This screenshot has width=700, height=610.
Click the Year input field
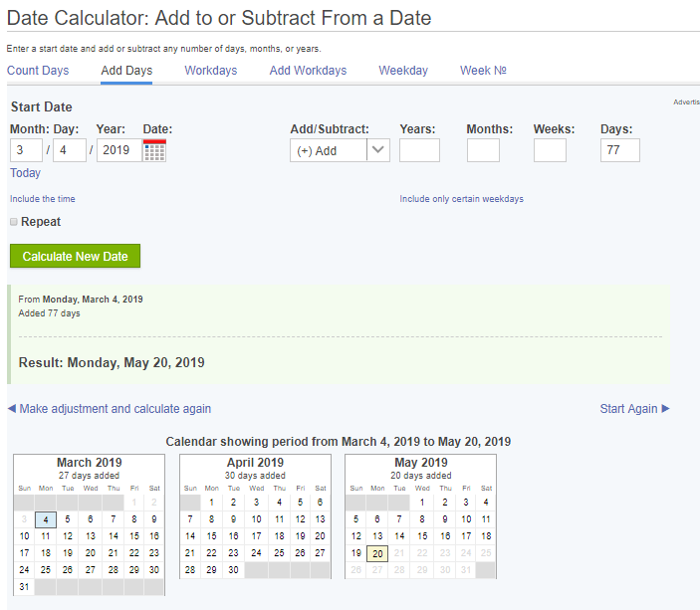pyautogui.click(x=118, y=150)
